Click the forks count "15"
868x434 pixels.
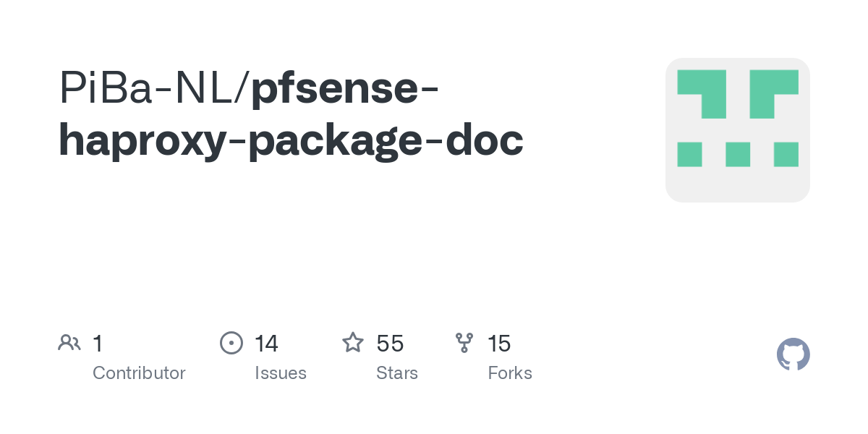point(499,343)
